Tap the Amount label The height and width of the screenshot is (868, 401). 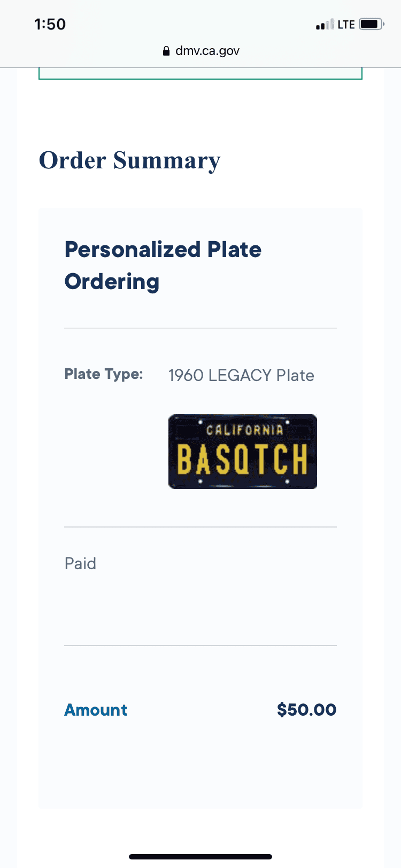click(x=96, y=710)
